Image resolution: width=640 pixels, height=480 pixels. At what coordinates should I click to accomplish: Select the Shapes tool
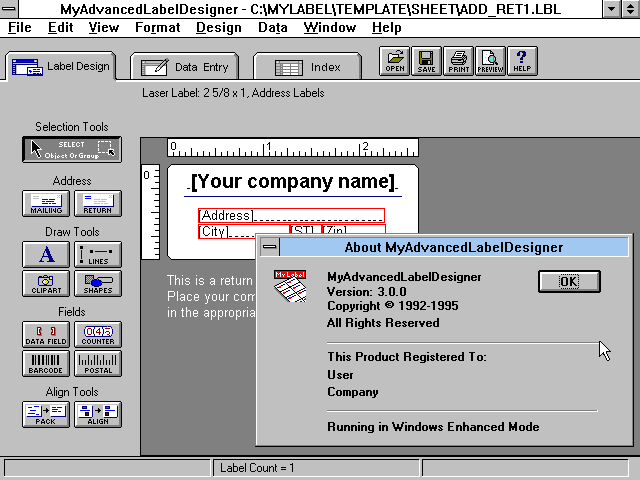pyautogui.click(x=98, y=283)
